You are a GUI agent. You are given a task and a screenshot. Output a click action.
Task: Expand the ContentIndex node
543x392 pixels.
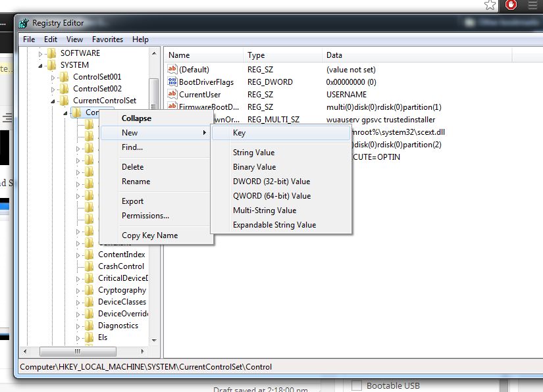(x=78, y=255)
